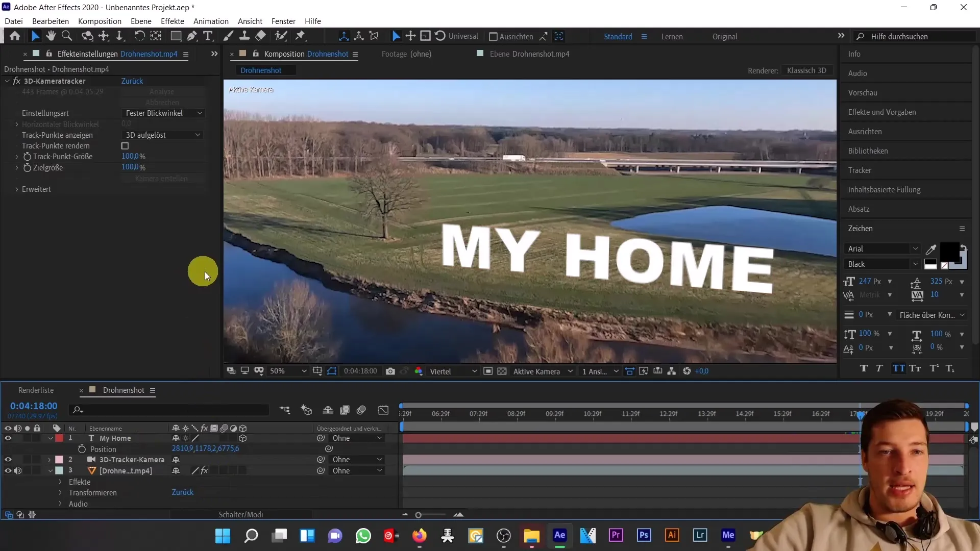Viewport: 980px width, 551px height.
Task: Open the graph editor
Action: tap(383, 410)
